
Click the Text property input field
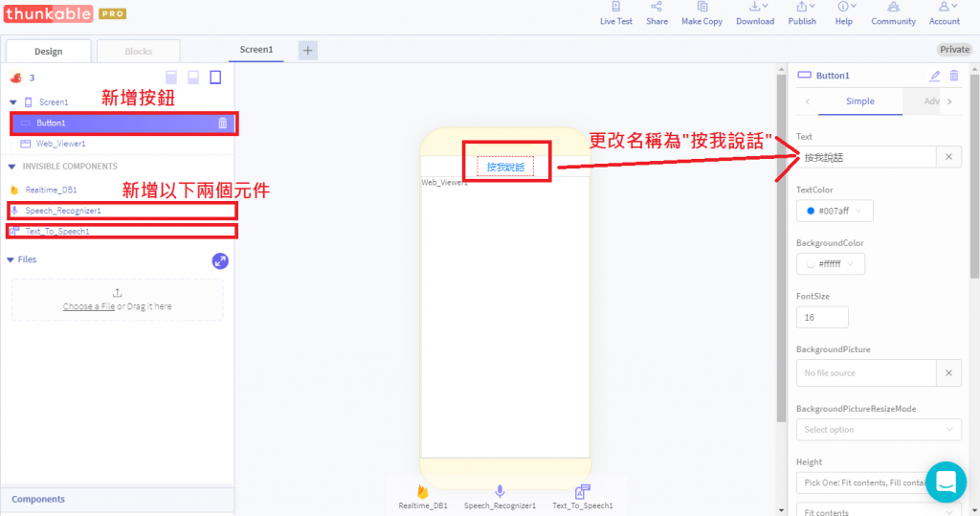[x=866, y=157]
